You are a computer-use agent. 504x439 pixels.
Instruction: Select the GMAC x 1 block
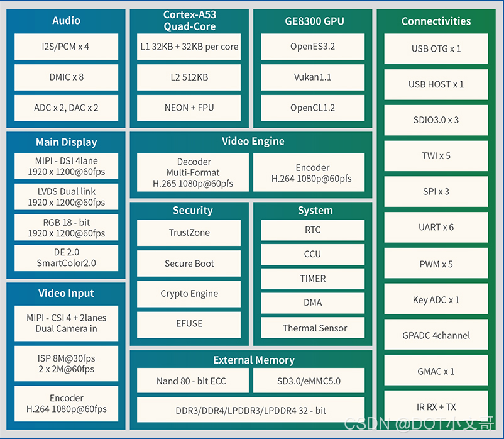436,370
